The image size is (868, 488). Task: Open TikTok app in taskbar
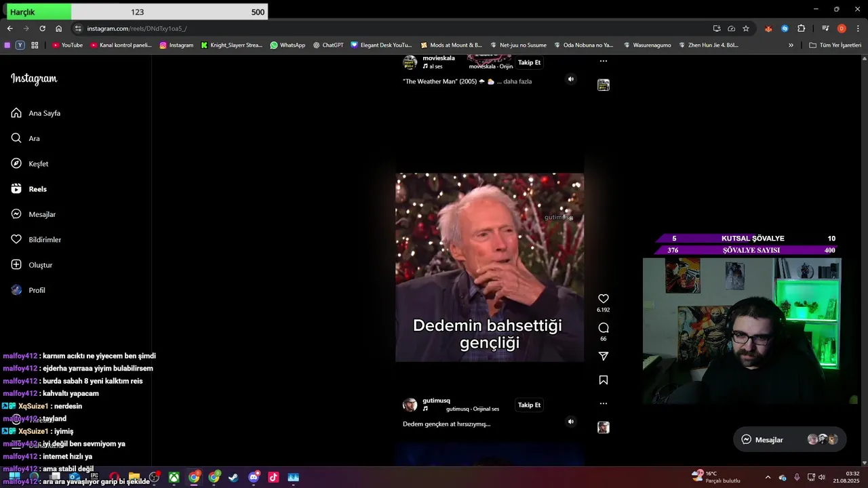273,477
